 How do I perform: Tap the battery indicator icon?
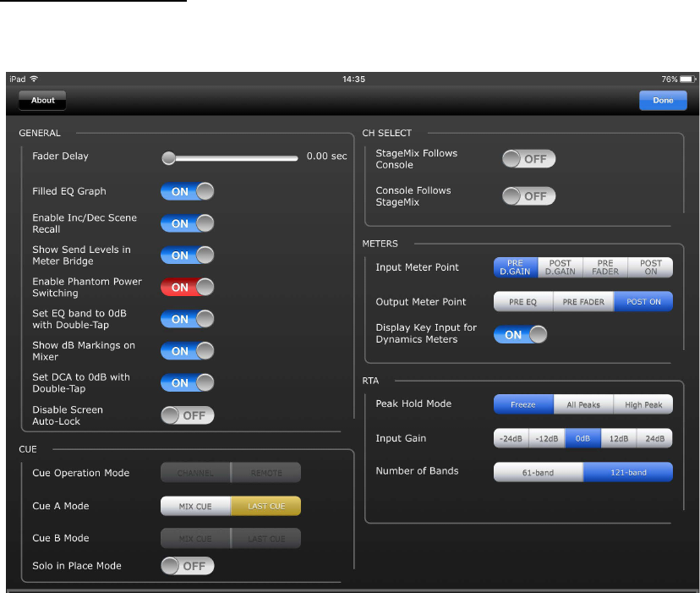tap(687, 80)
